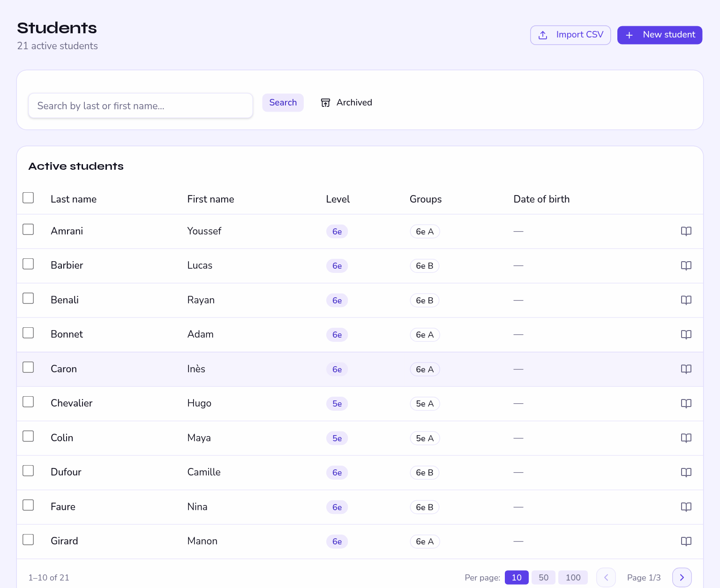This screenshot has width=720, height=588.
Task: Select the Bonnet row checkbox
Action: 28,333
